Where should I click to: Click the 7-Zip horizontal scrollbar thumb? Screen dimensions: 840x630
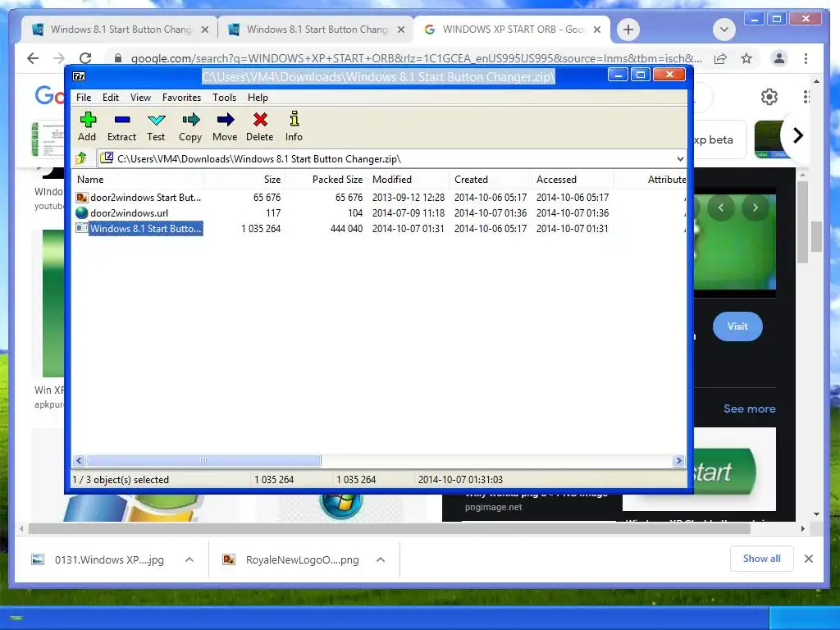click(x=203, y=461)
